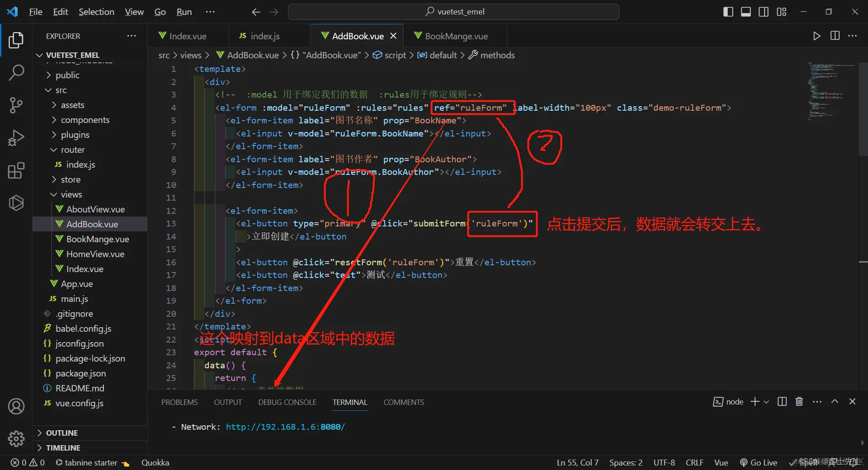The width and height of the screenshot is (868, 470).
Task: Open the File menu
Action: [x=36, y=12]
